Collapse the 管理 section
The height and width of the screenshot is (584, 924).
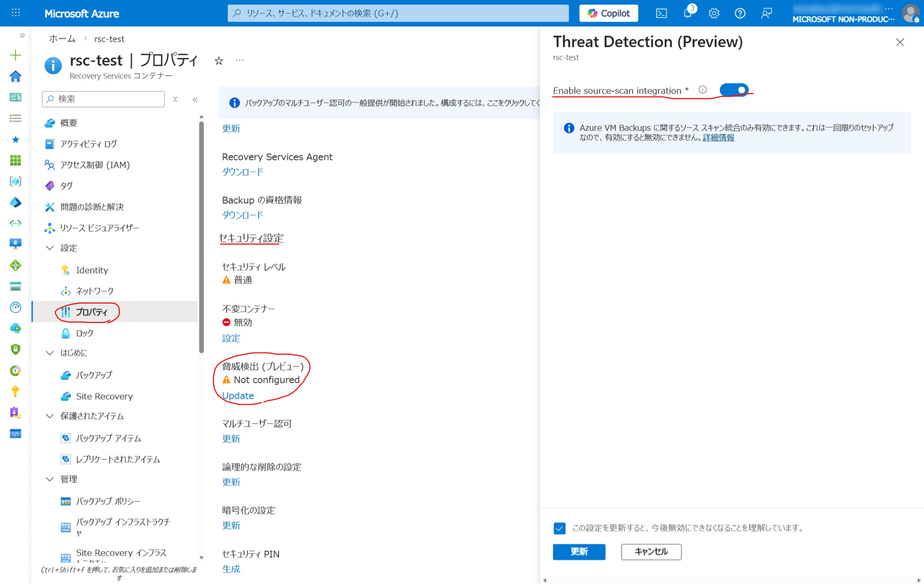50,479
